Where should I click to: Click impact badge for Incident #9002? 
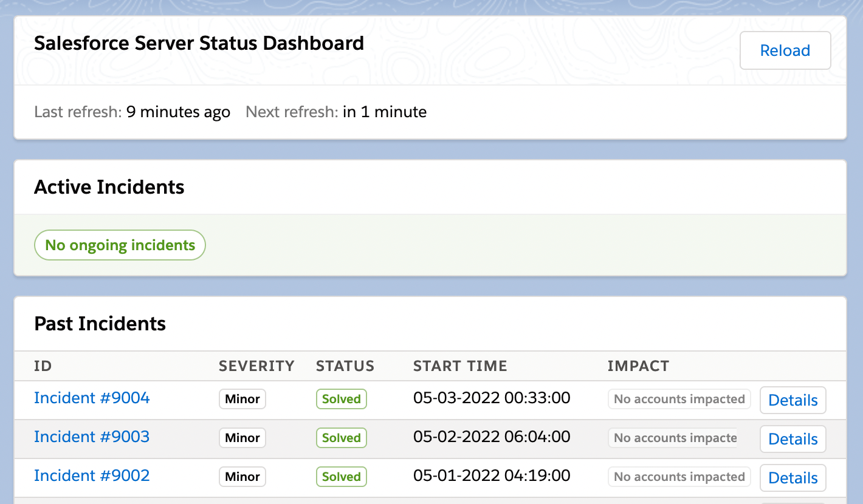point(679,477)
